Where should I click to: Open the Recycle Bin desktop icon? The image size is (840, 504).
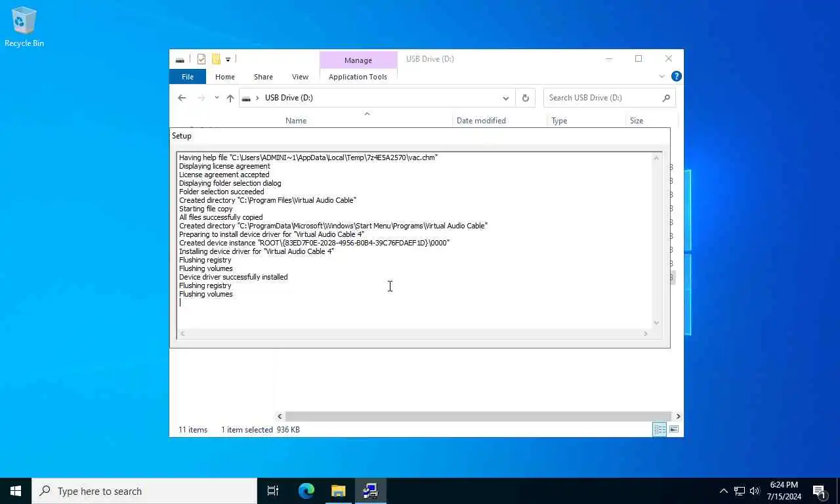[24, 27]
